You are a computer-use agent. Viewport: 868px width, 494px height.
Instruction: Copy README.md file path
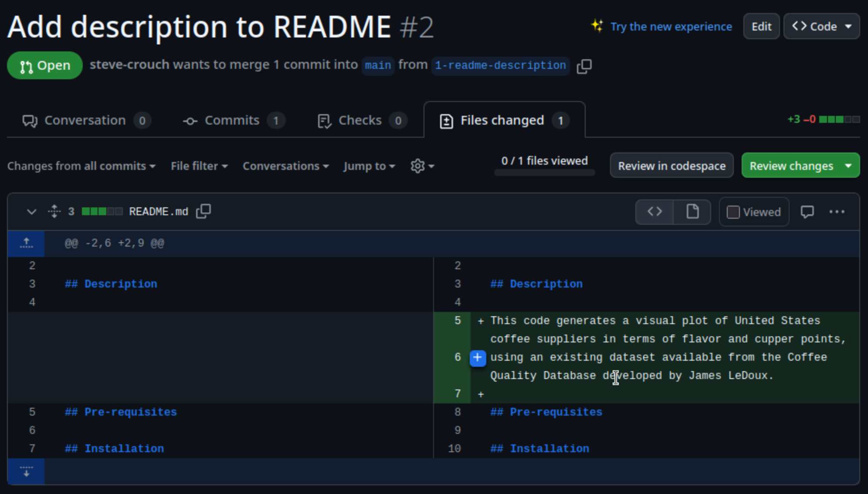[203, 211]
